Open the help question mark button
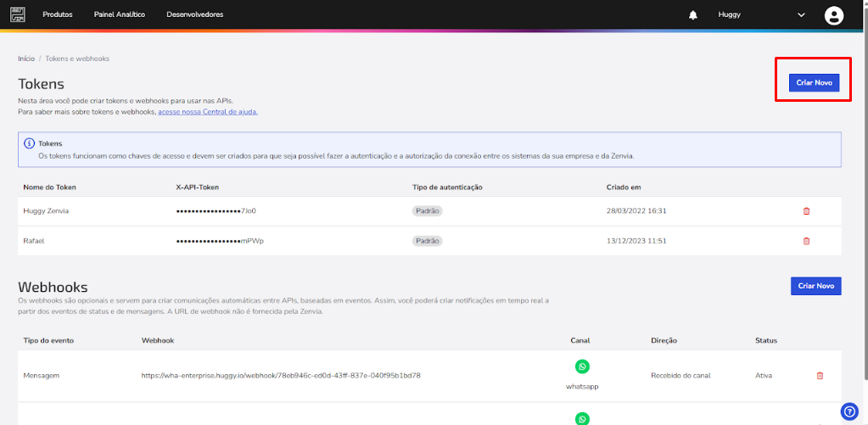The height and width of the screenshot is (425, 868). [x=848, y=411]
